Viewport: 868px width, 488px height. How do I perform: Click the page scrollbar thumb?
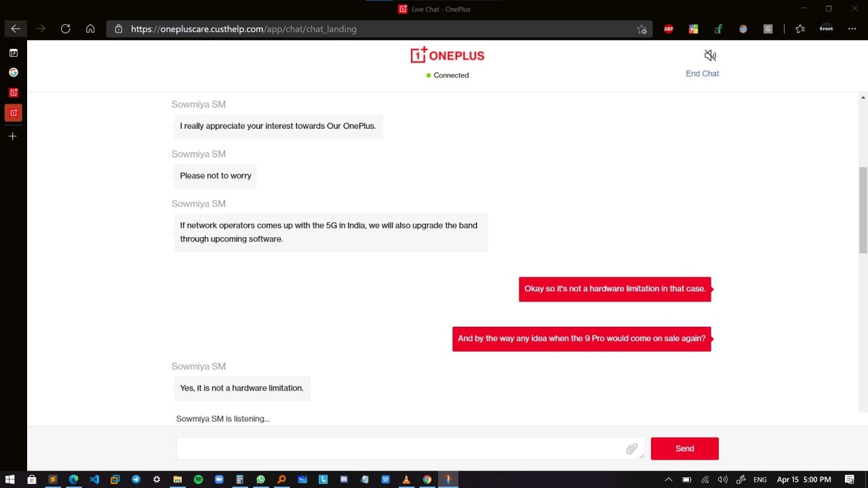tap(863, 210)
